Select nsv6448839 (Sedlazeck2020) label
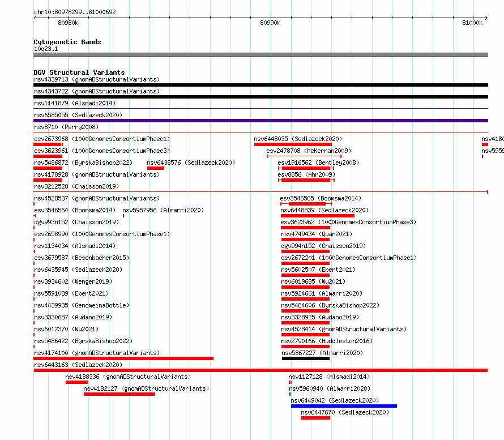Image resolution: width=504 pixels, height=440 pixels. coord(324,210)
